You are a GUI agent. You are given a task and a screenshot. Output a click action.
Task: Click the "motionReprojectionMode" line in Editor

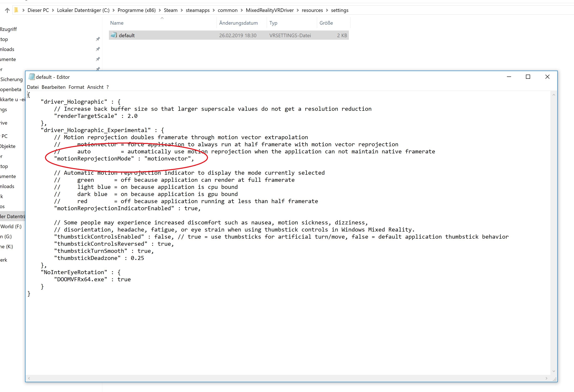pos(124,159)
